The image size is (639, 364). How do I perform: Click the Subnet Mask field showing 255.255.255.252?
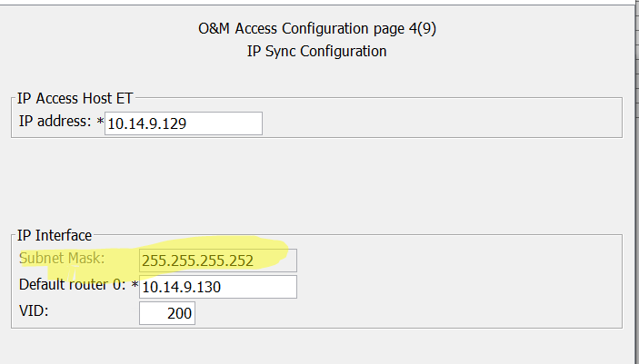(x=218, y=260)
